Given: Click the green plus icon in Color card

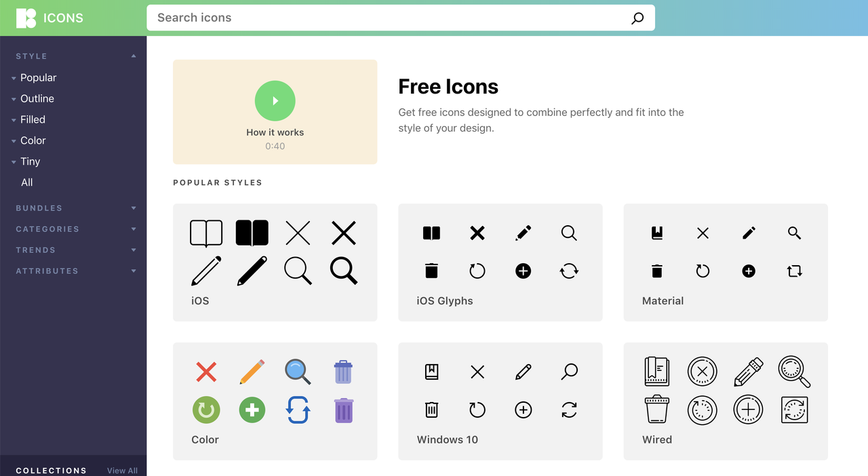Looking at the screenshot, I should click(x=252, y=410).
